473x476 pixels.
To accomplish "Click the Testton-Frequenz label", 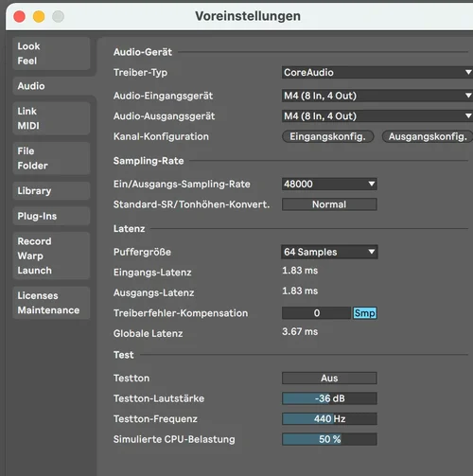I will click(x=155, y=419).
